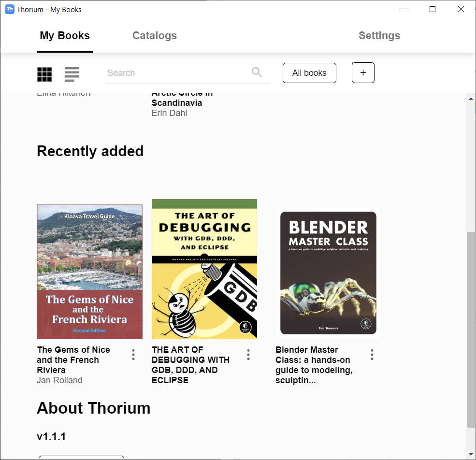Click the All books button
This screenshot has width=476, height=460.
click(x=309, y=73)
